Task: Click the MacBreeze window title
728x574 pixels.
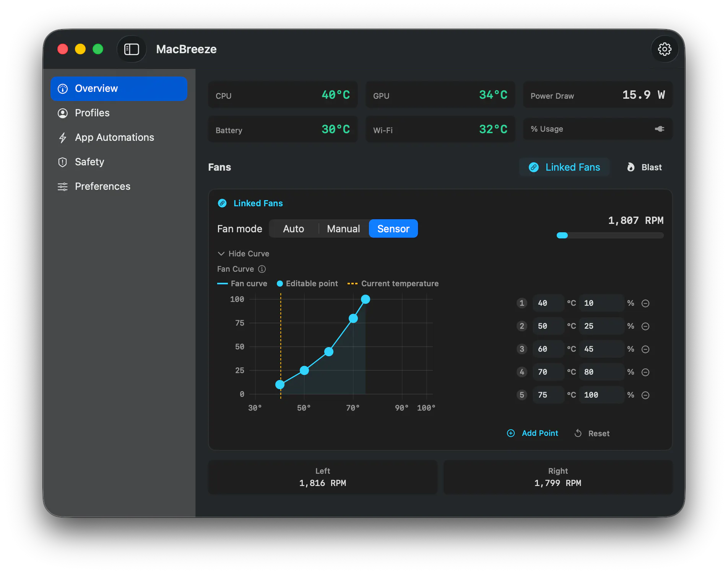Action: tap(186, 49)
